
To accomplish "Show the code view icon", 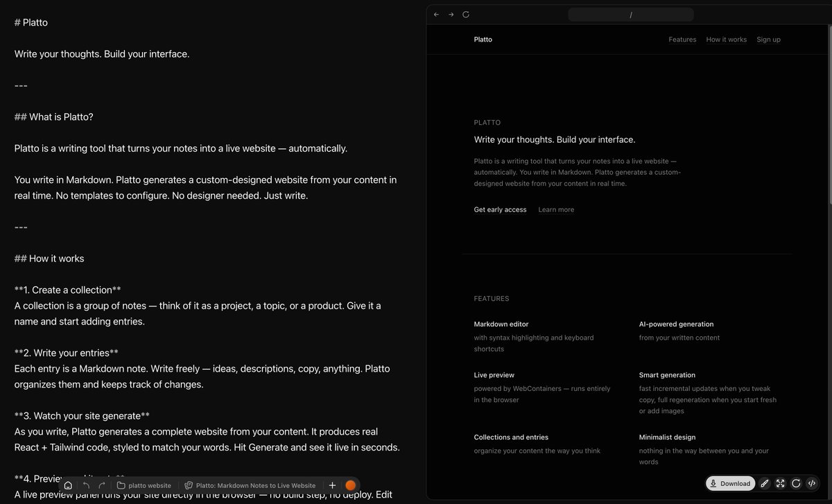I will (812, 483).
